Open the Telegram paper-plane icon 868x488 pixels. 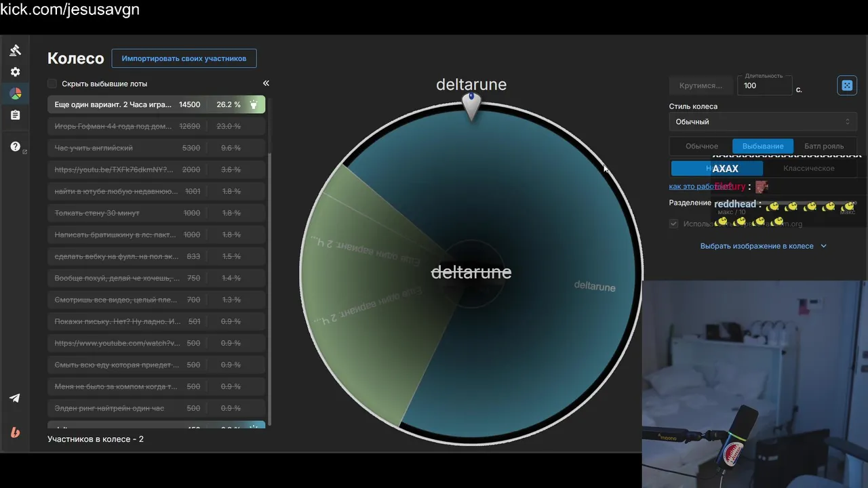click(15, 398)
